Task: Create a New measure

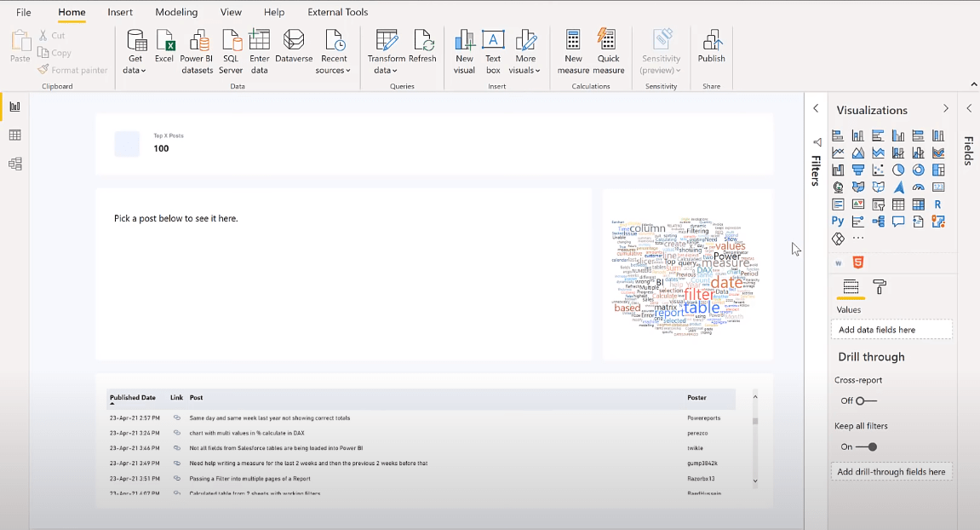Action: 573,52
